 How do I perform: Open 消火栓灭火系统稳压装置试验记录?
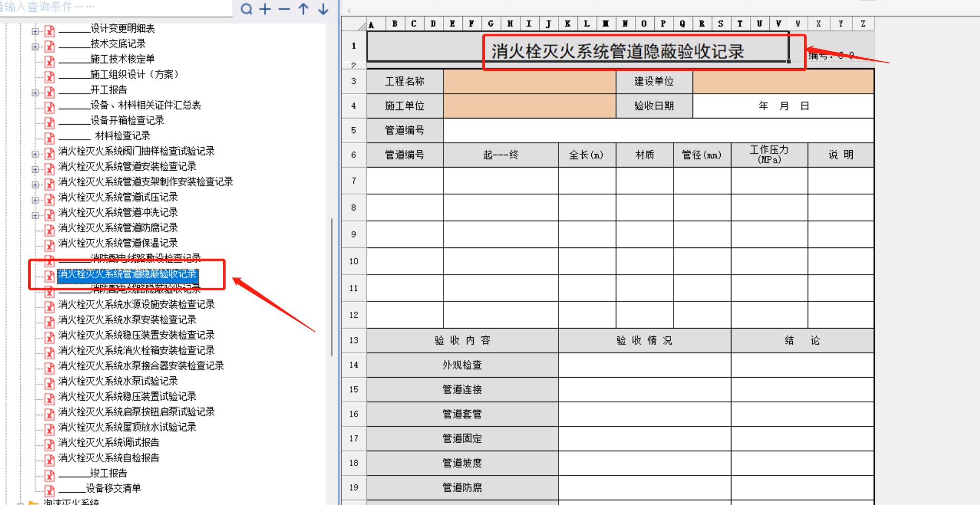[127, 397]
